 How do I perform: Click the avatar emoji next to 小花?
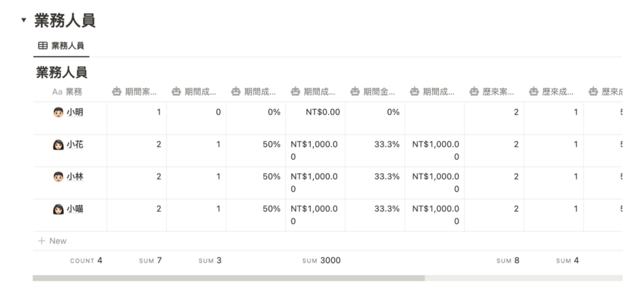58,145
